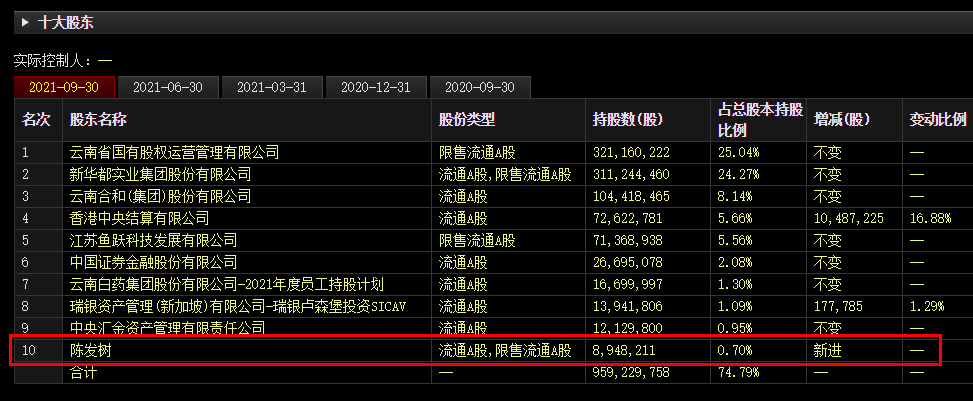Click the 8.14% share percentage
The width and height of the screenshot is (973, 401).
[x=735, y=197]
